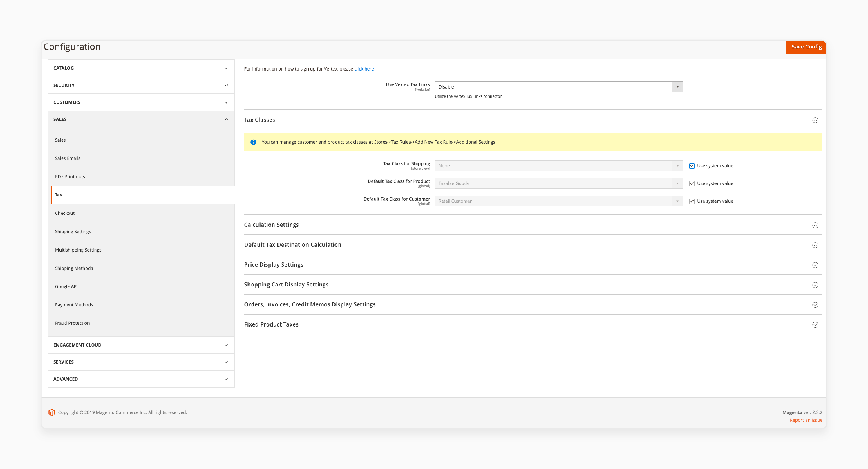Toggle Use system value for Default Tax Class Product

pyautogui.click(x=692, y=183)
